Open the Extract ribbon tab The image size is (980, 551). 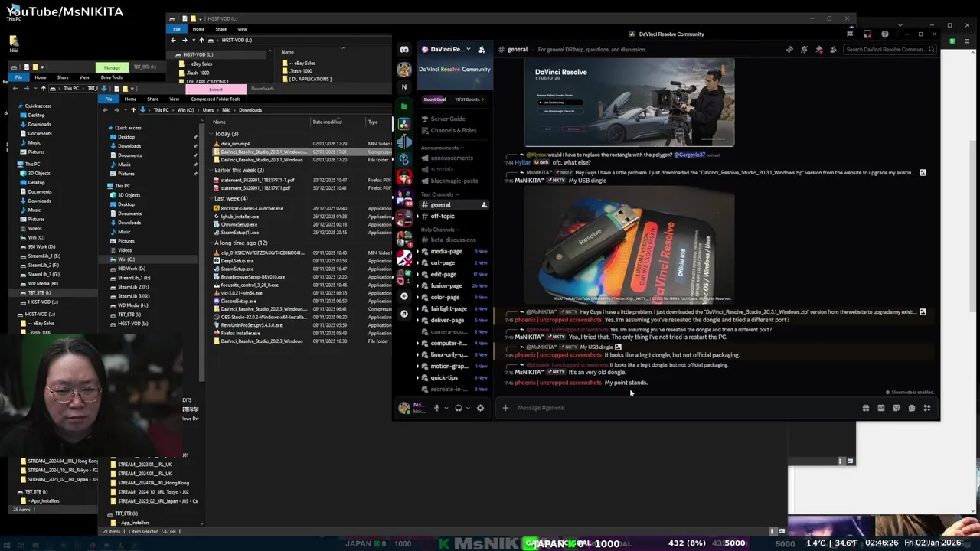[x=216, y=90]
